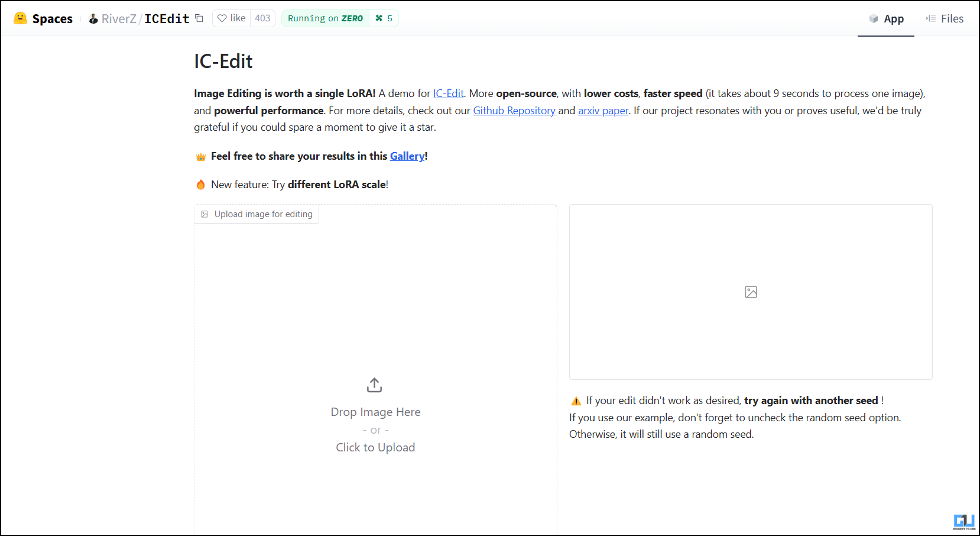Click the output image placeholder icon
Viewport: 980px width, 536px height.
pyautogui.click(x=751, y=292)
